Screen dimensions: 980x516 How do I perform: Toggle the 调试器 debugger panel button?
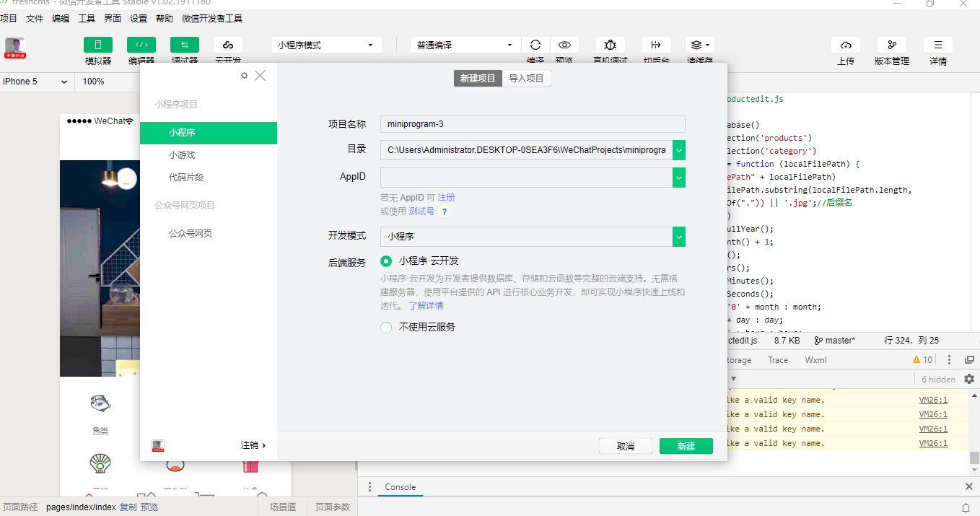pyautogui.click(x=185, y=45)
